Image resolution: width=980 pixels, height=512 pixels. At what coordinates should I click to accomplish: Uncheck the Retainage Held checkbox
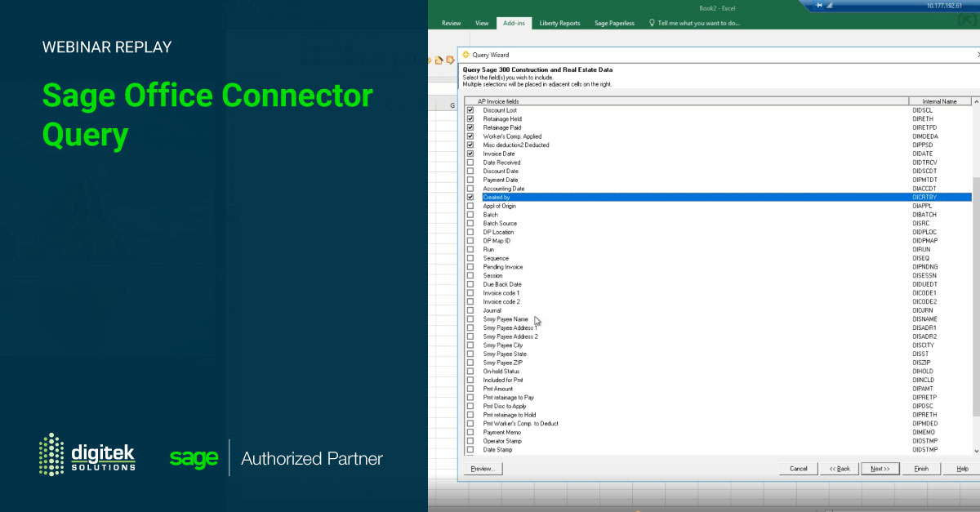pyautogui.click(x=470, y=118)
